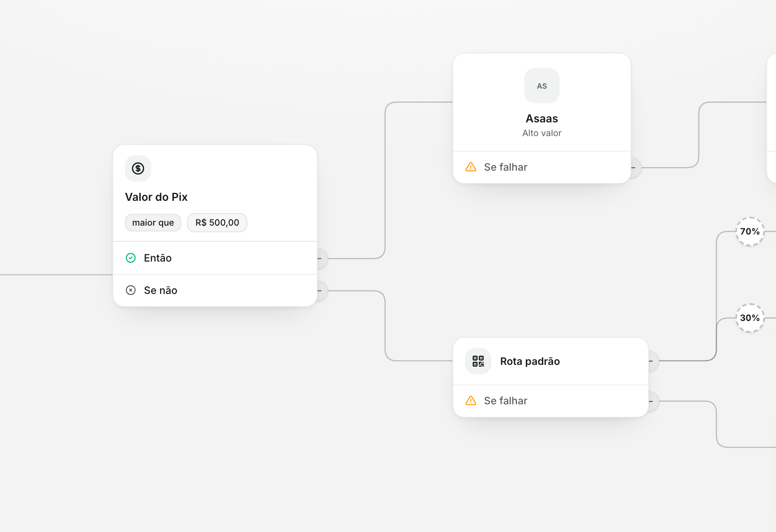Click the Valor do Pix condition title

coord(156,197)
